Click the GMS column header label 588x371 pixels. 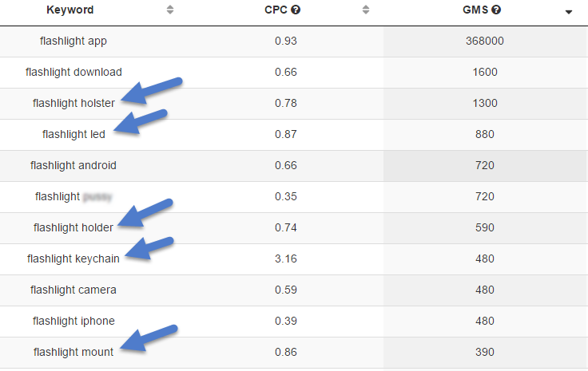click(475, 10)
